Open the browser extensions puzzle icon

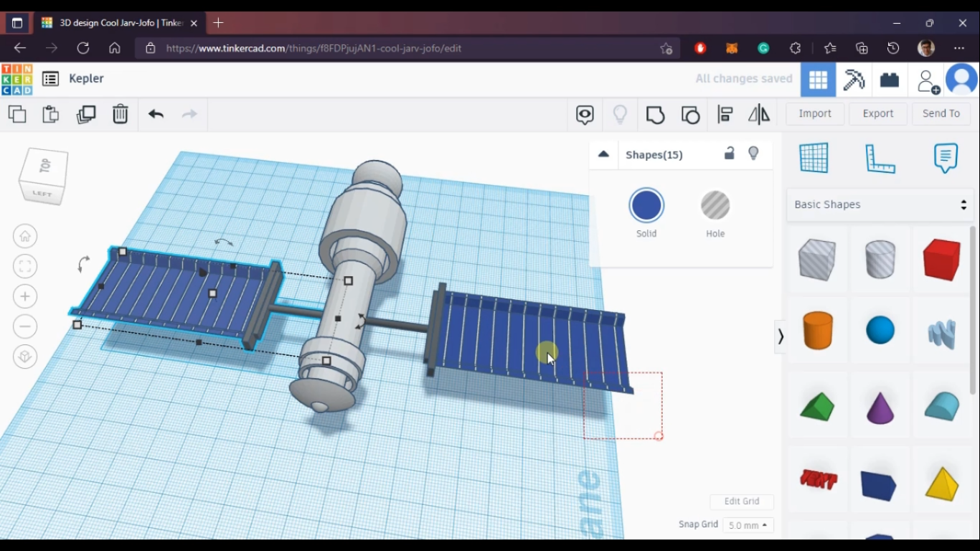[x=795, y=48]
